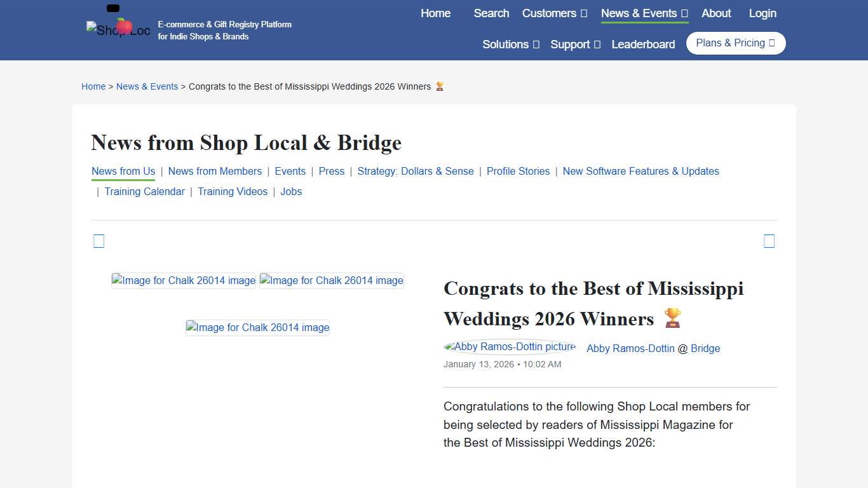Click Login in the top navigation

(x=763, y=13)
